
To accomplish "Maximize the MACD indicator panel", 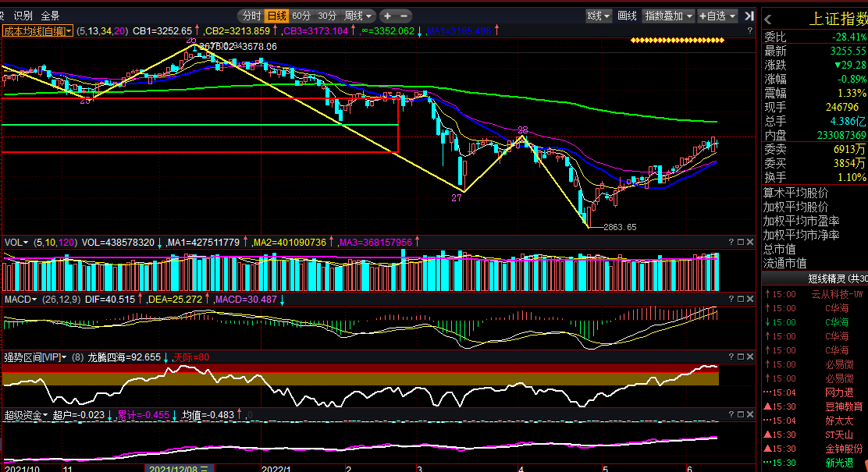I will click(741, 299).
